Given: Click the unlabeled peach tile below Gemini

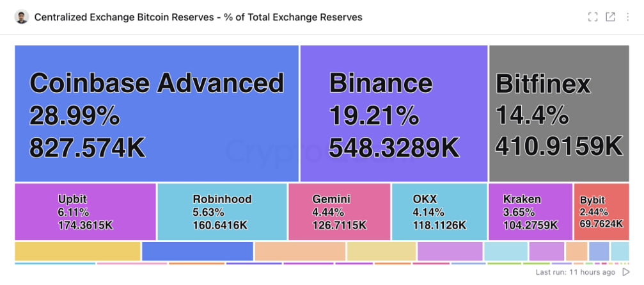Looking at the screenshot, I should pyautogui.click(x=300, y=251).
